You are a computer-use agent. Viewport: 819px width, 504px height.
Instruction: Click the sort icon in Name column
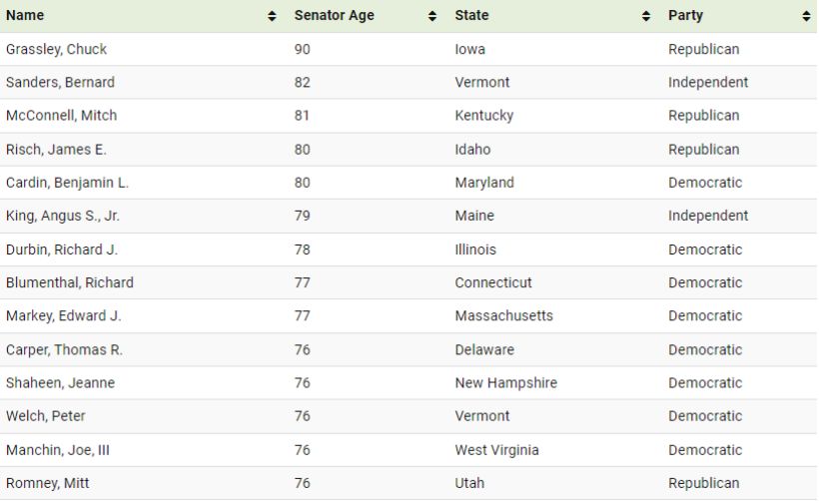(x=272, y=16)
